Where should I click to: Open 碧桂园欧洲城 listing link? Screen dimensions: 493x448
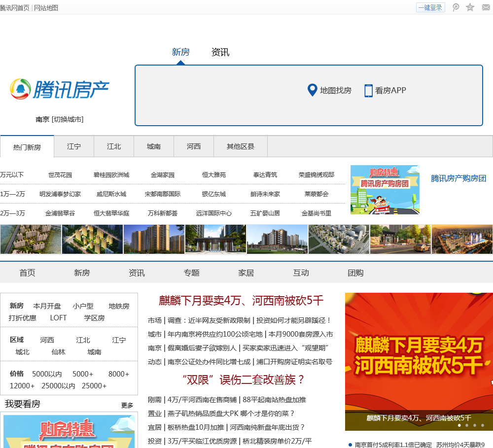tap(111, 175)
